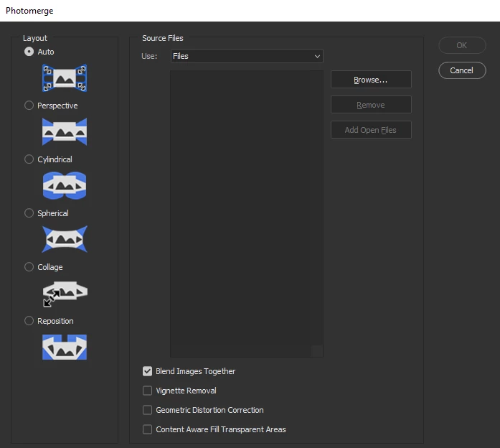
Task: Choose the Perspective layout option
Action: [29, 106]
